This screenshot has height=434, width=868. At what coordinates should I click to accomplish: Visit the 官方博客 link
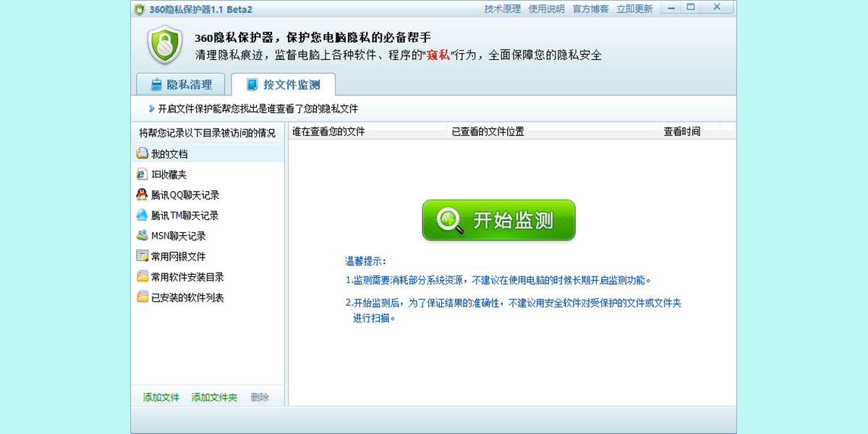pos(590,9)
